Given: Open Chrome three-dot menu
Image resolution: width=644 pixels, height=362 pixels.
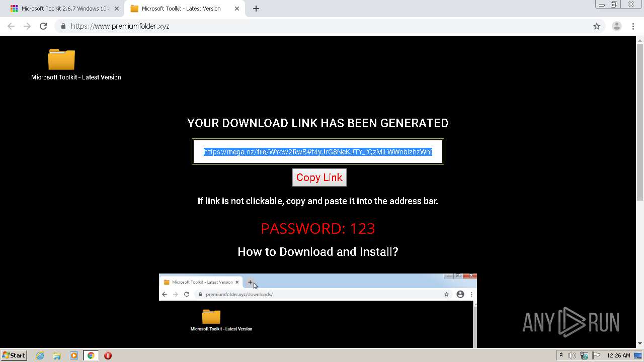Looking at the screenshot, I should (633, 26).
